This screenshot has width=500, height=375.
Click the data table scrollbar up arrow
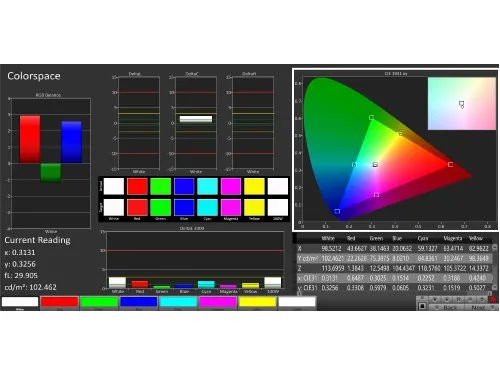pos(495,247)
